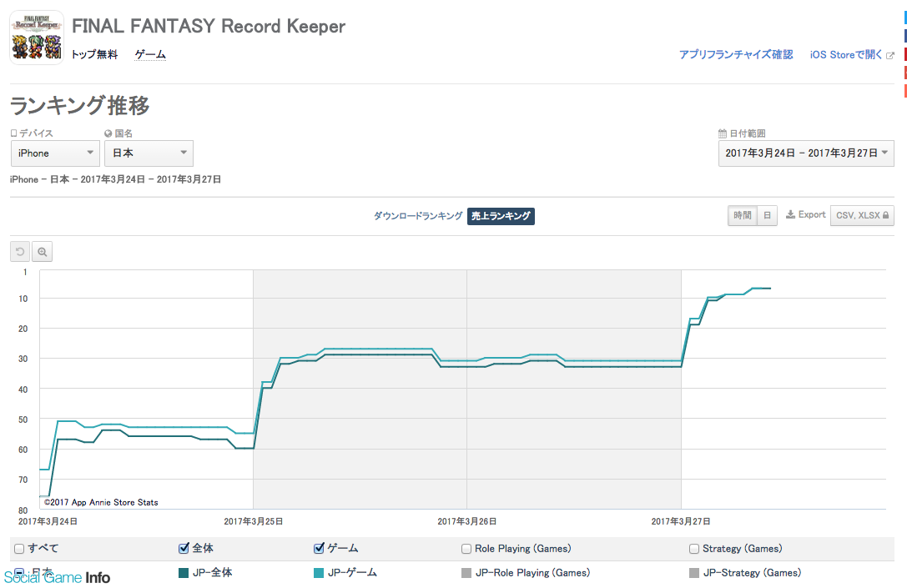Toggle the すべて checkbox

(19, 549)
